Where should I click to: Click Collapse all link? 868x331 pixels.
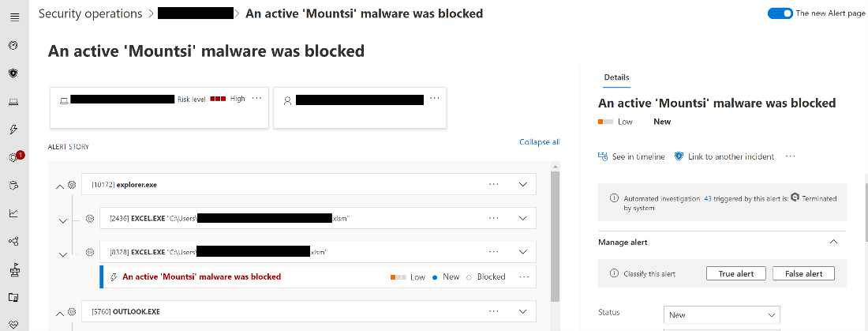click(539, 142)
